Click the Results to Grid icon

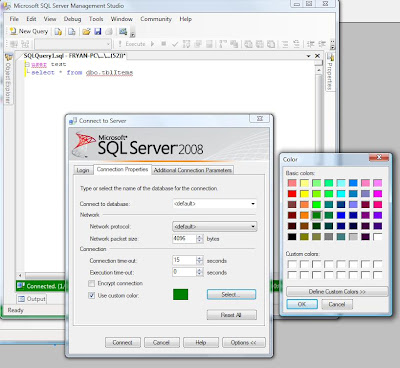(260, 44)
